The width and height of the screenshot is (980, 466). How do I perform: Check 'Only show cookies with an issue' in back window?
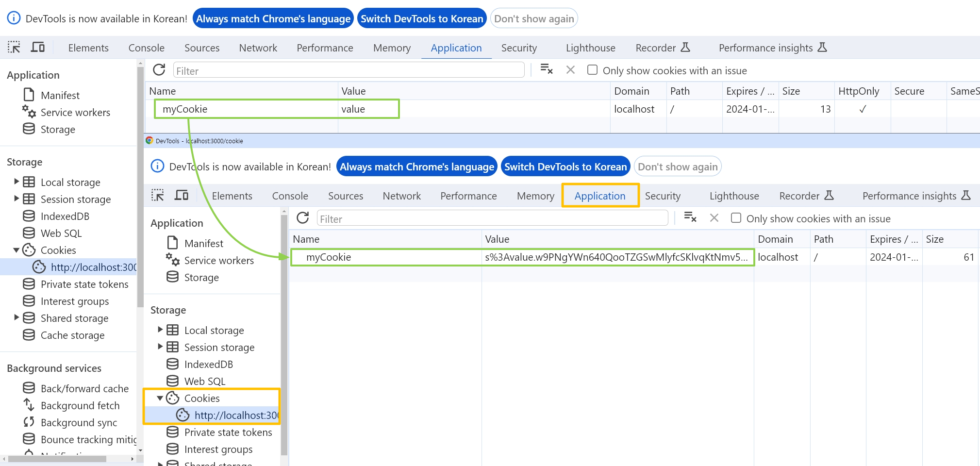[592, 70]
